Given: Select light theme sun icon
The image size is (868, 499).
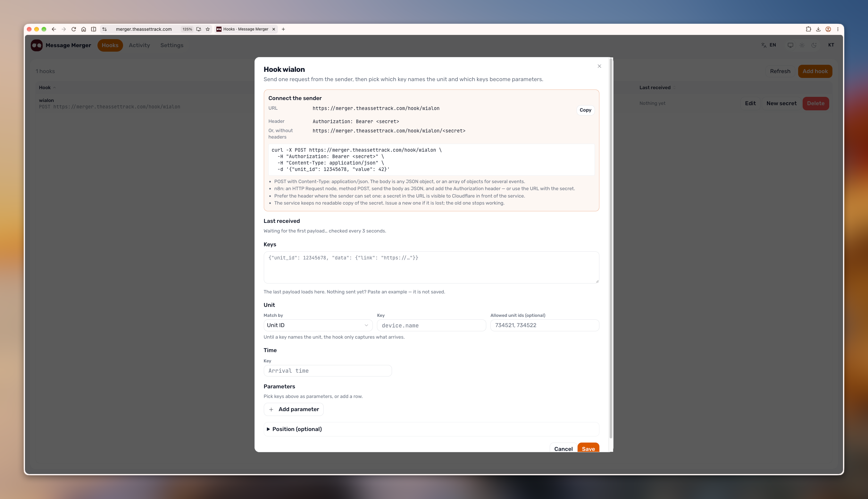Looking at the screenshot, I should [x=802, y=45].
